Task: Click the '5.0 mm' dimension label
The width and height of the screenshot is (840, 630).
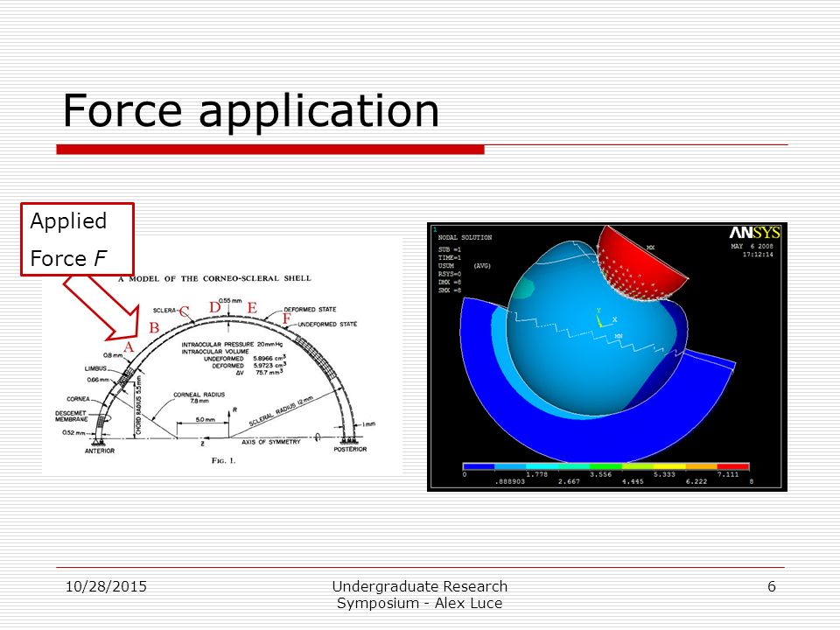Action: 205,419
